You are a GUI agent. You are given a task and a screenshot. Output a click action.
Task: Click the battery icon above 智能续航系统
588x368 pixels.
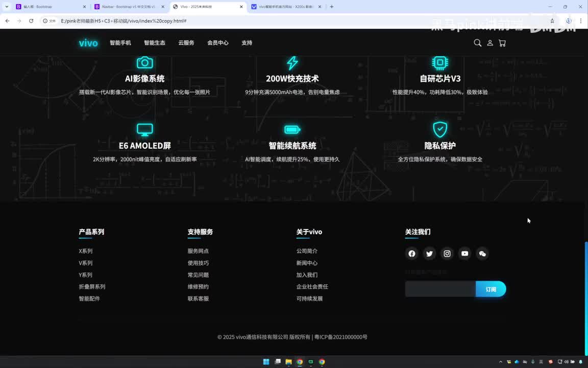292,129
